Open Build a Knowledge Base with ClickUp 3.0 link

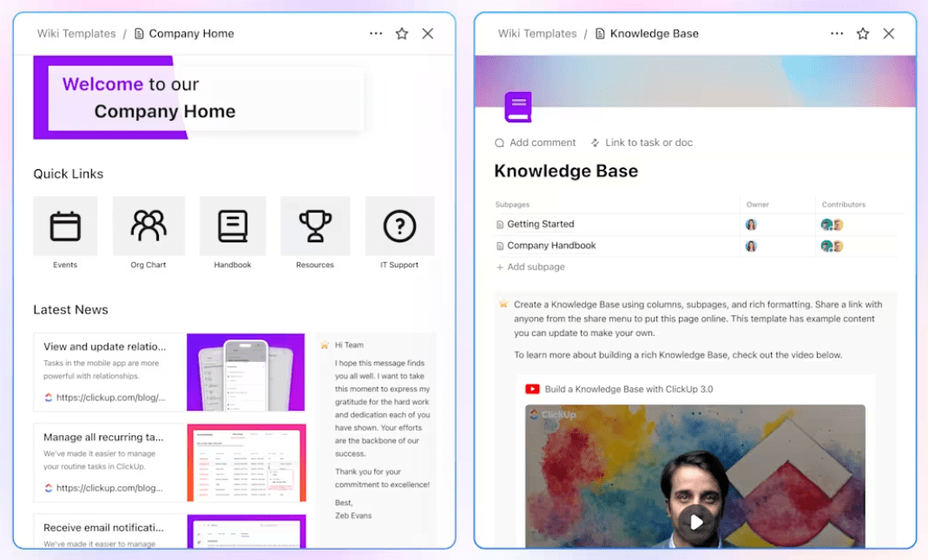point(629,389)
